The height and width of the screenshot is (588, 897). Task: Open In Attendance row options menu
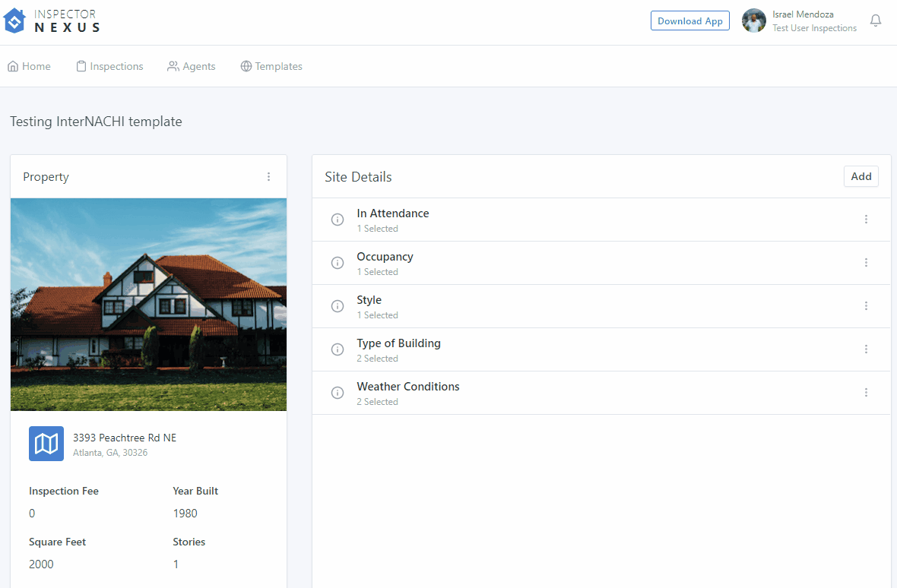(866, 220)
